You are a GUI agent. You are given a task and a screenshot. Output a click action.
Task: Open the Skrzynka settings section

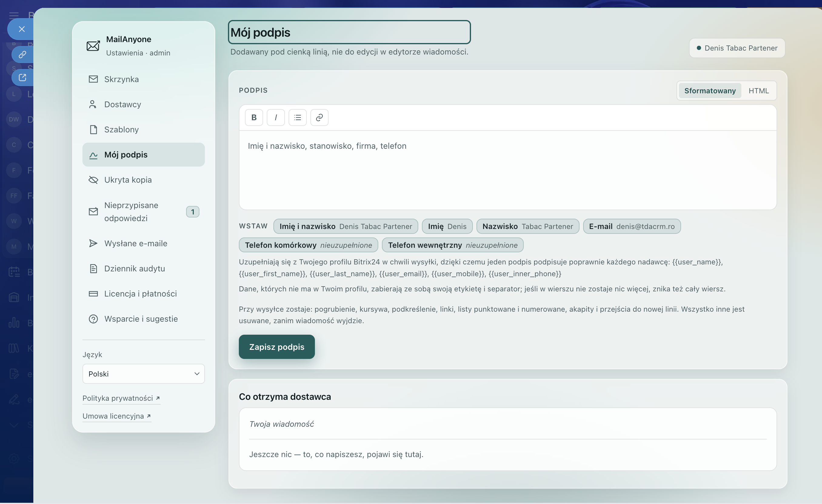(x=143, y=79)
